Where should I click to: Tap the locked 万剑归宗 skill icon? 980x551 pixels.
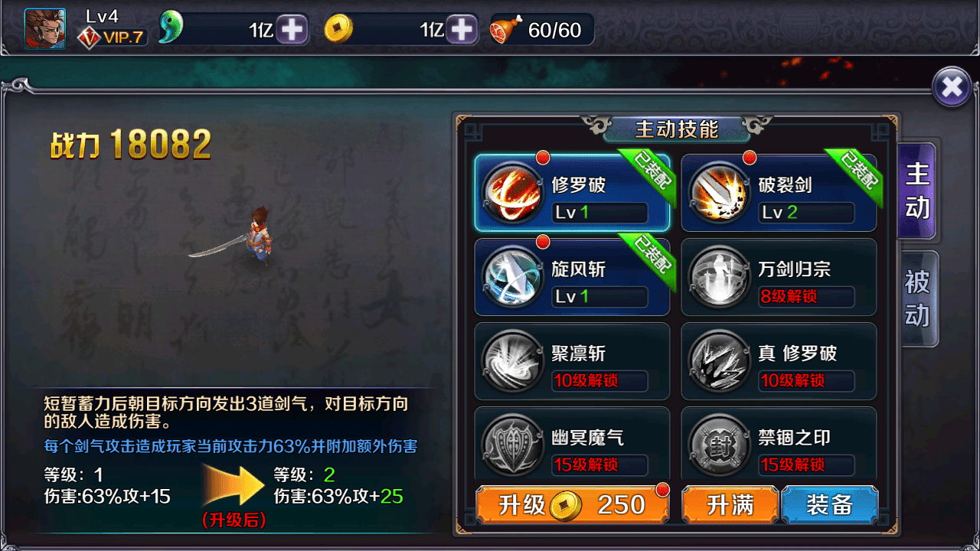720,277
